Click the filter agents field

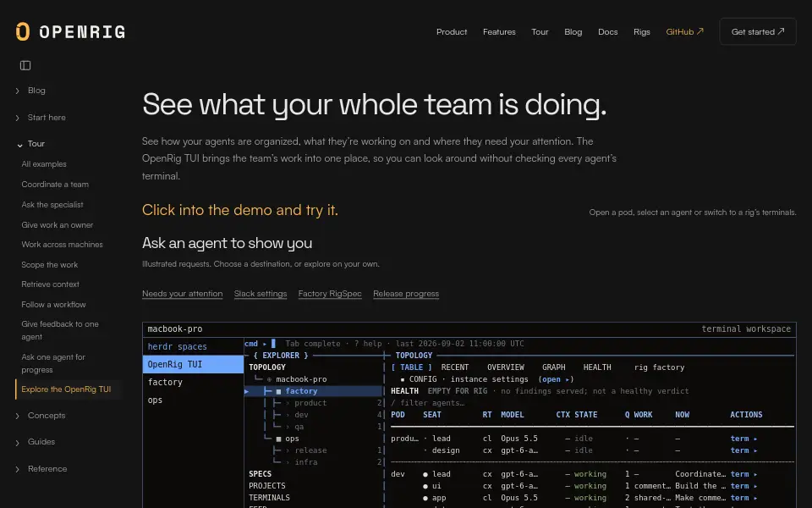428,403
